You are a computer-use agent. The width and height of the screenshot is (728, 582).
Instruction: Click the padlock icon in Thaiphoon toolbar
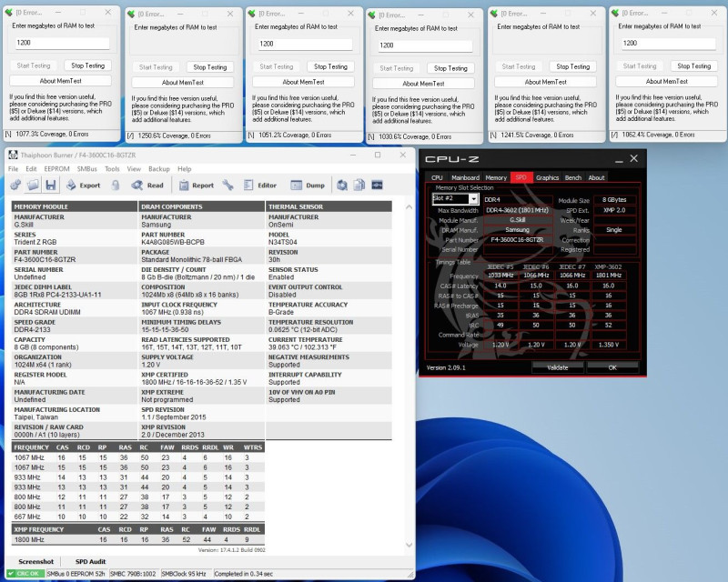116,186
